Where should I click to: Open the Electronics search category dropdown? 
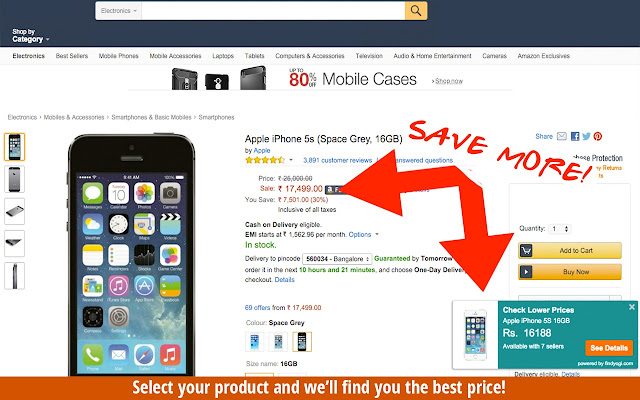point(119,11)
